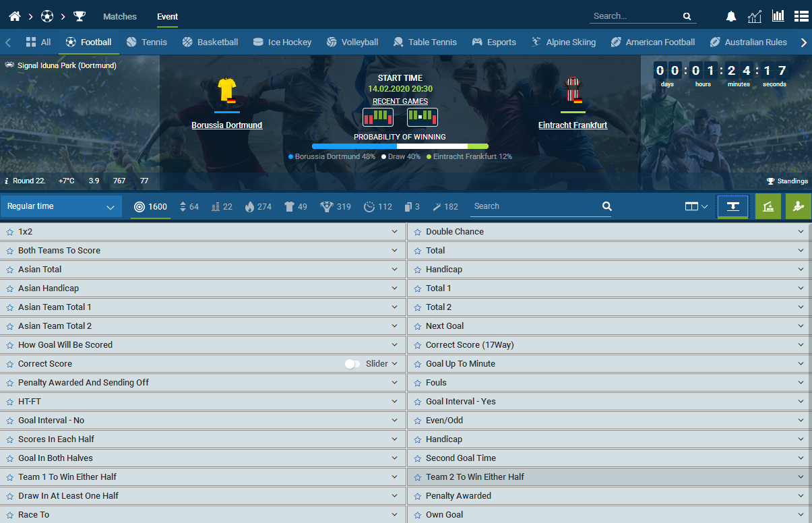Open the bar chart icon in header

pos(778,16)
